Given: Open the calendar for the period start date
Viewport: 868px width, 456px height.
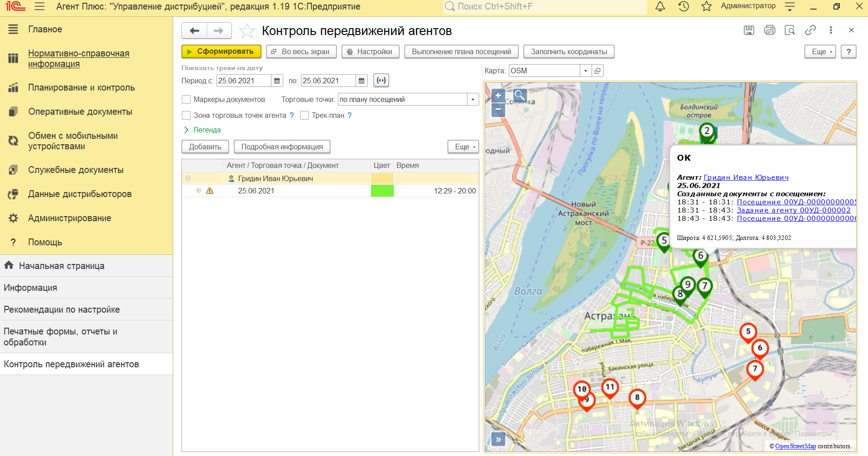Looking at the screenshot, I should pyautogui.click(x=277, y=81).
